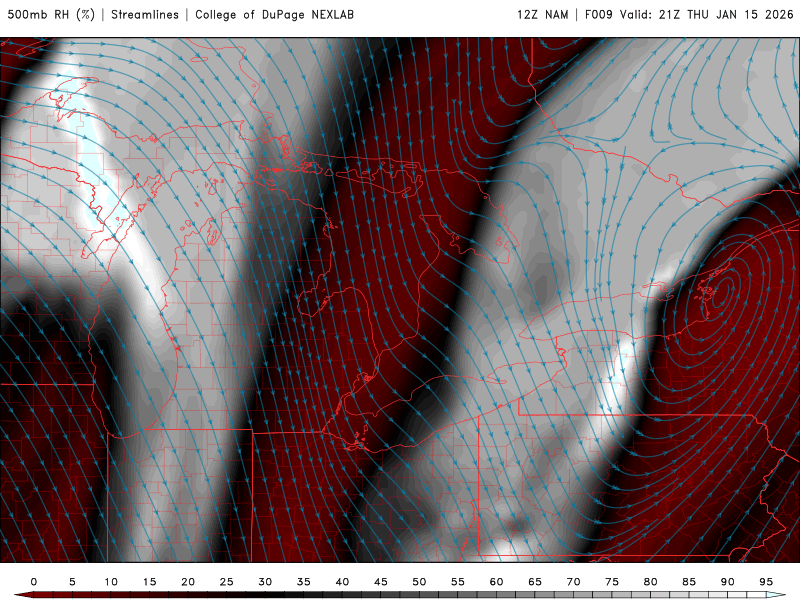Image resolution: width=800 pixels, height=600 pixels.
Task: Click the "20" value on the legend
Action: point(188,582)
